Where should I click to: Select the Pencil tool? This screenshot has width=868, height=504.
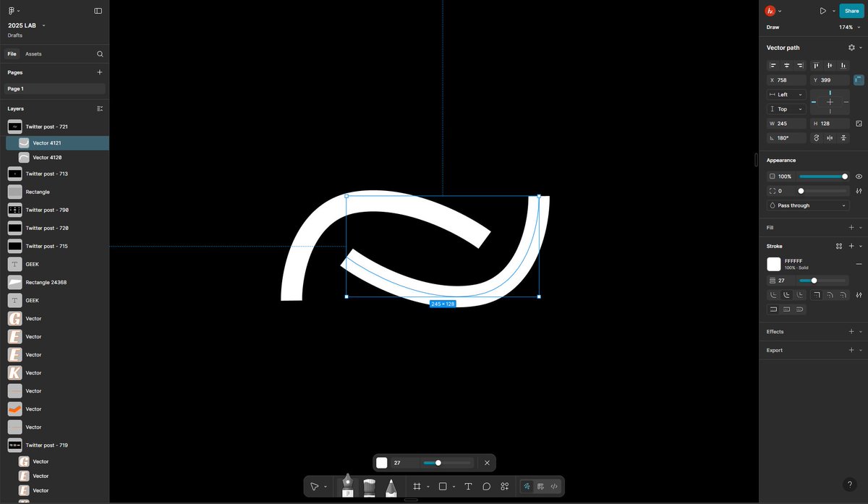point(392,486)
